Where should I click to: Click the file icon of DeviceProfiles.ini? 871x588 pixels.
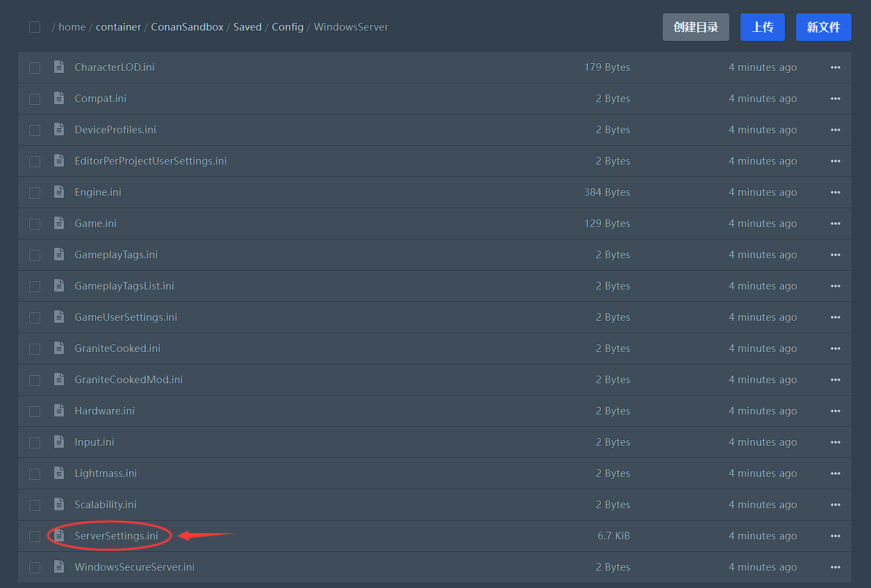(59, 129)
